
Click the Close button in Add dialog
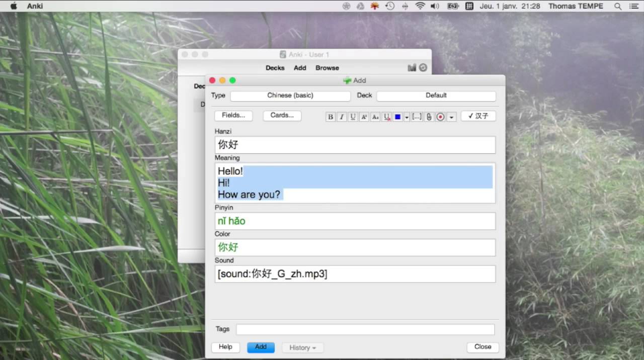pos(482,347)
